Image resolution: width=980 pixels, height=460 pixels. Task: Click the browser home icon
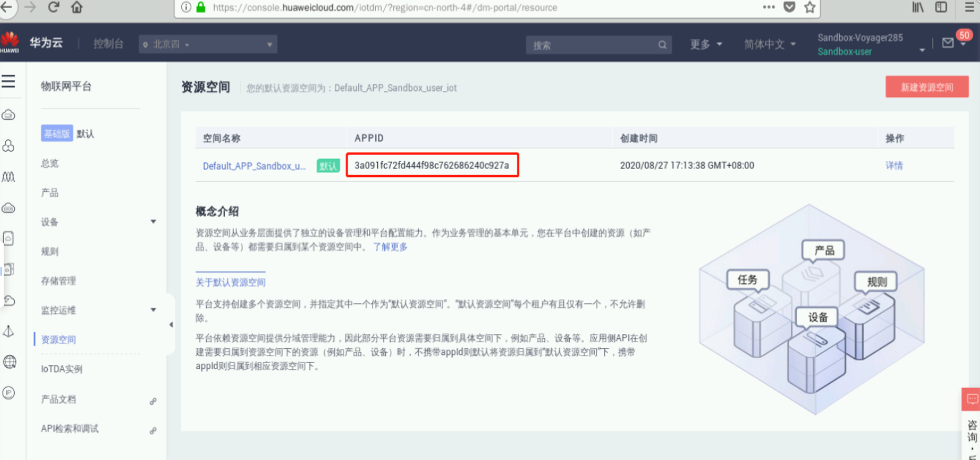click(77, 7)
